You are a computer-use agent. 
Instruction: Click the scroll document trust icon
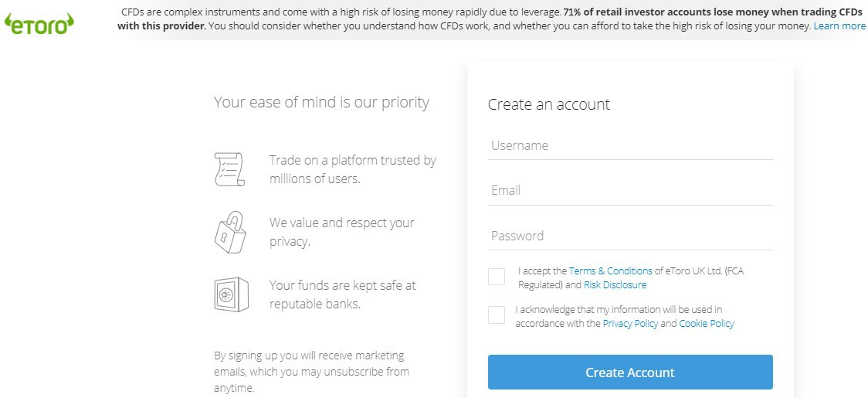point(229,169)
